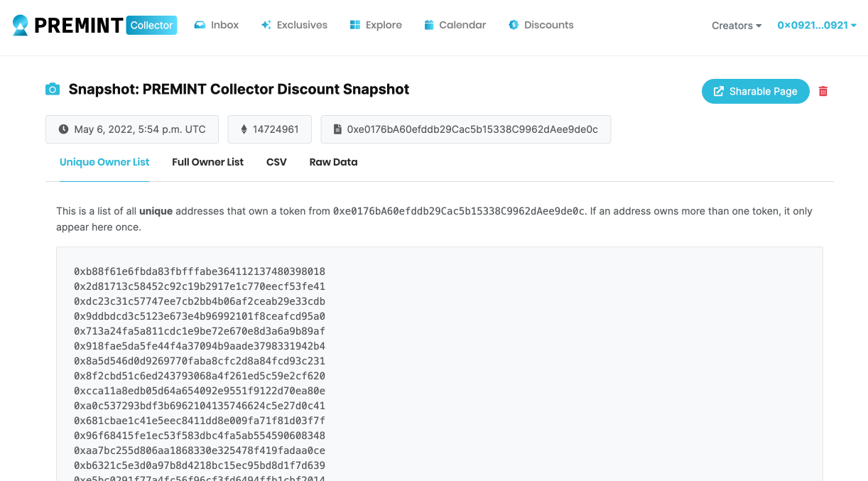Click the contract address 0xe0176bA6 box
The image size is (868, 481).
(x=465, y=129)
